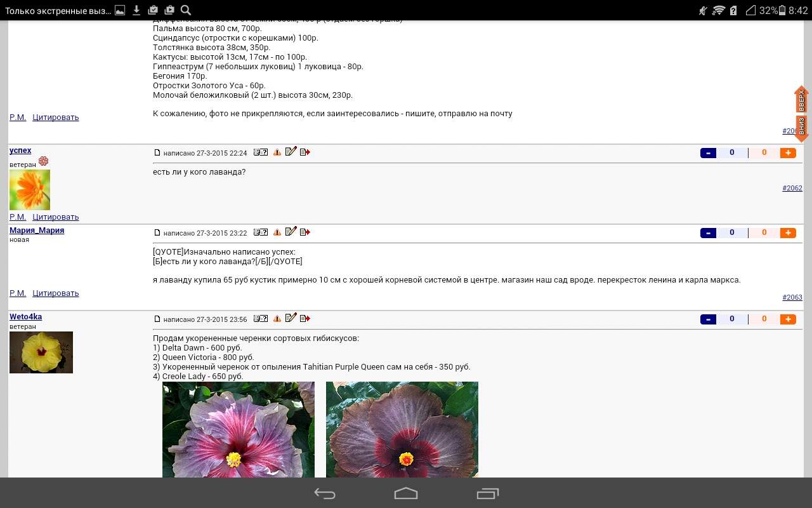Screen dimensions: 812x508
Task: Click the ВНИЗ scroll-to-bottom arrow
Action: [x=801, y=128]
